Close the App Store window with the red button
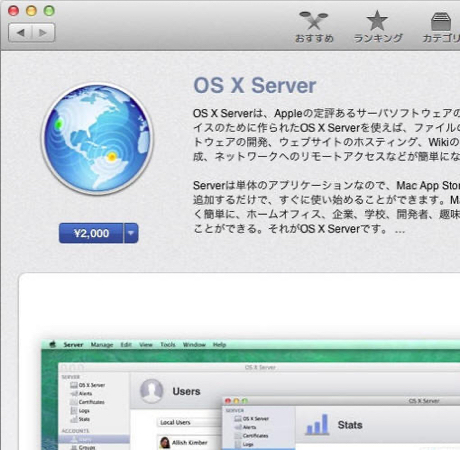The width and height of the screenshot is (460, 450). click(x=13, y=11)
